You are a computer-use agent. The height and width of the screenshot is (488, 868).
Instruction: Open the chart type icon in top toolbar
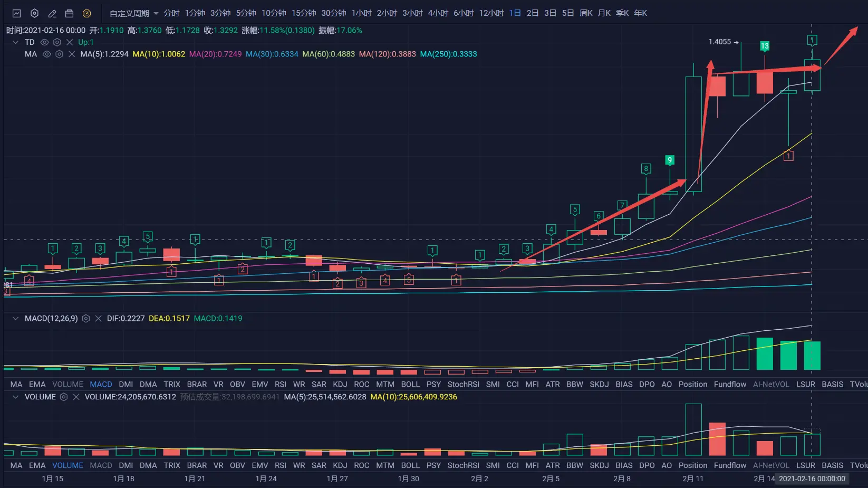point(16,13)
